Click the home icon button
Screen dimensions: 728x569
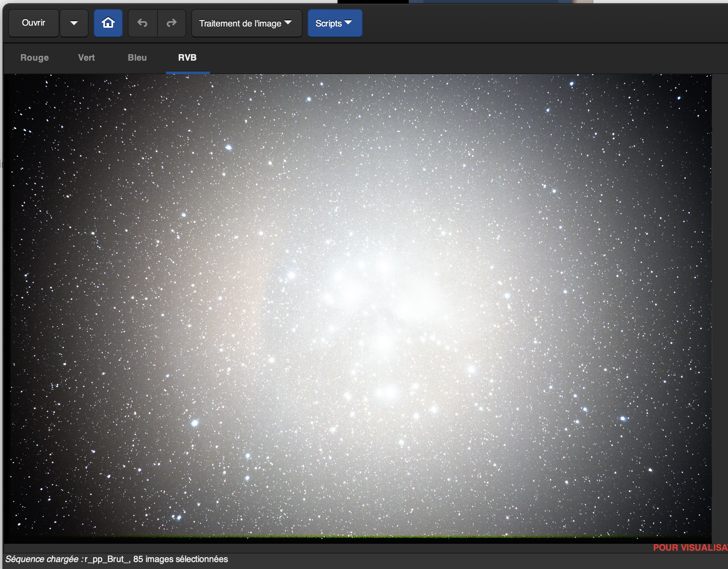[x=108, y=23]
